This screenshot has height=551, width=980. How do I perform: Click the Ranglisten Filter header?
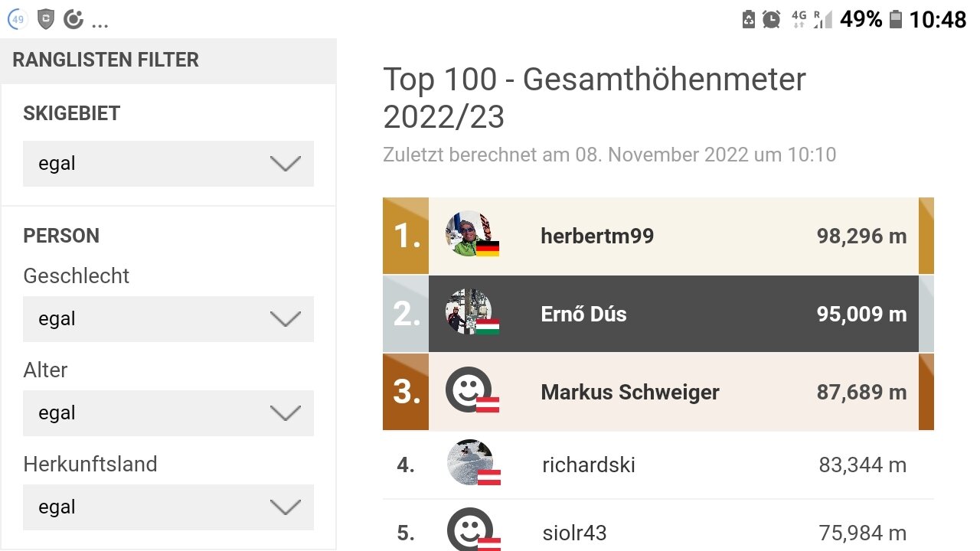pos(106,60)
